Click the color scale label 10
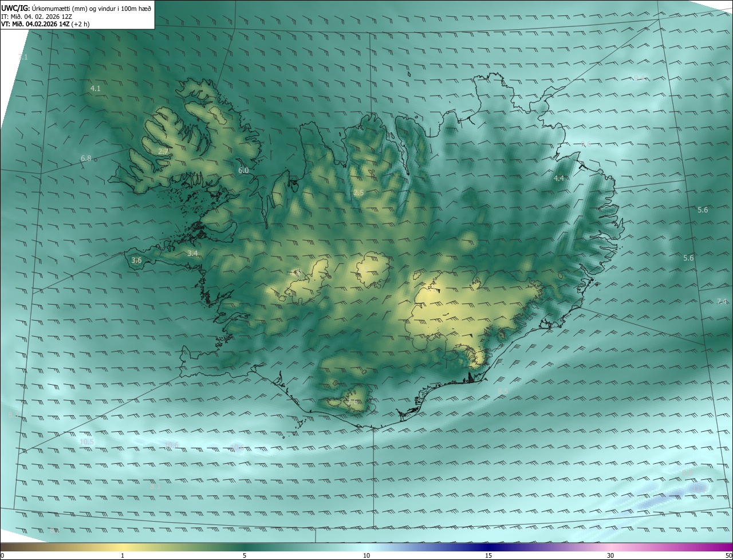 (x=366, y=555)
